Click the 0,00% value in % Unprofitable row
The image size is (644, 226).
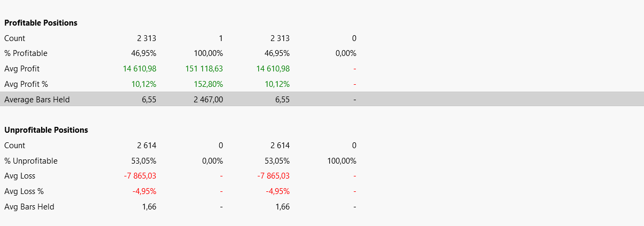(212, 161)
